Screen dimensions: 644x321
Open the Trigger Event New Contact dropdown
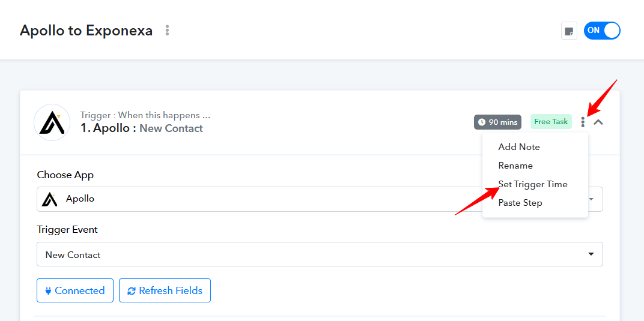[x=320, y=254]
